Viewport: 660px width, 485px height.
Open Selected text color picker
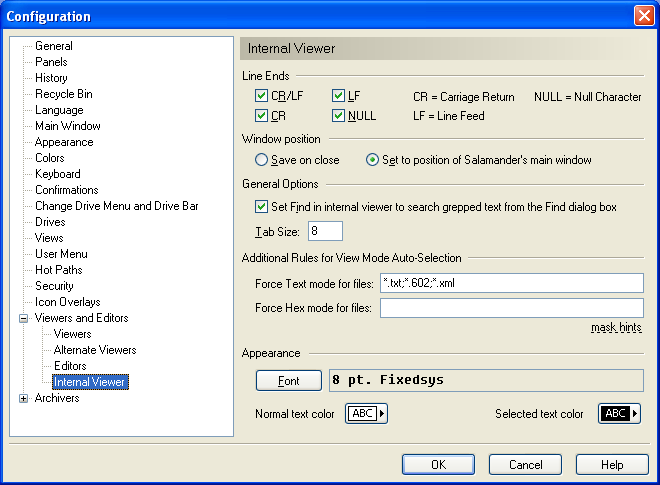619,414
